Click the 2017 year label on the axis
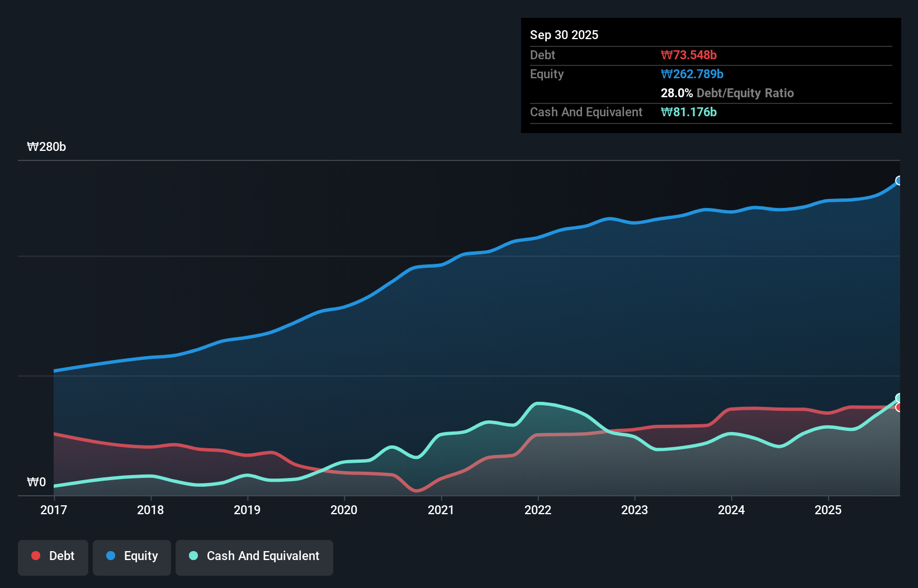The height and width of the screenshot is (588, 918). click(53, 510)
